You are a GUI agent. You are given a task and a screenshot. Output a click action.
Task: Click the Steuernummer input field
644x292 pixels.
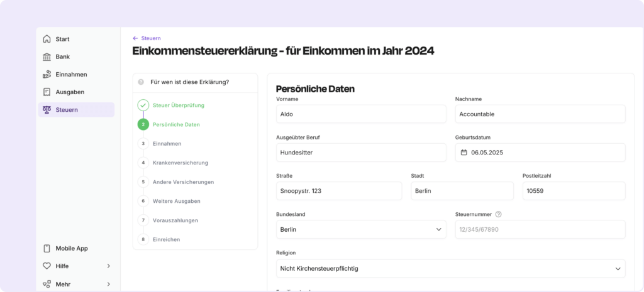tap(540, 229)
